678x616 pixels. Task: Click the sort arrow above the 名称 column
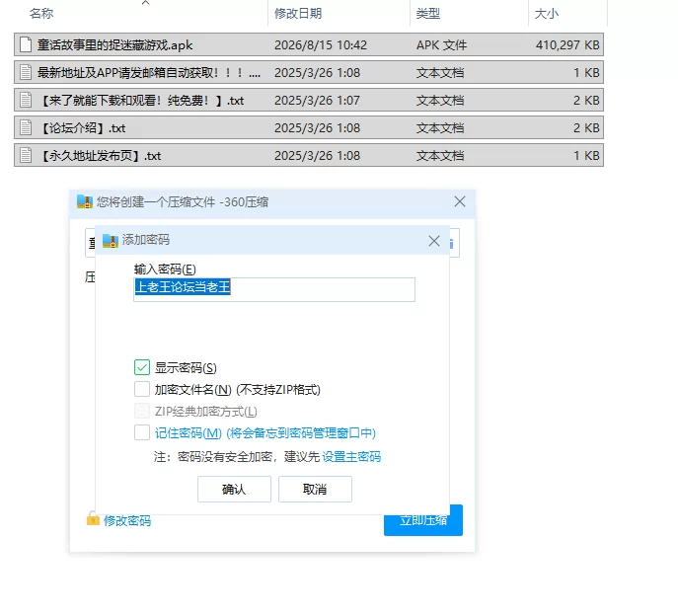click(x=146, y=3)
